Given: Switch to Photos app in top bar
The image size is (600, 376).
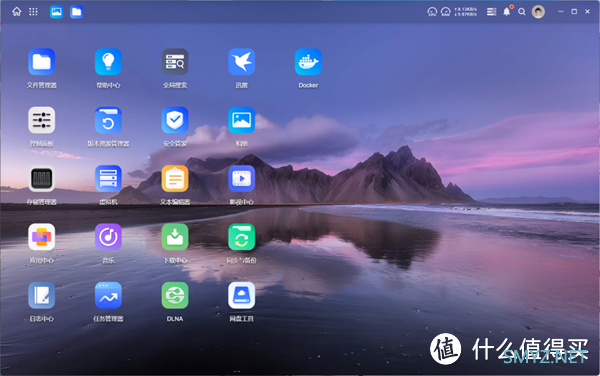Looking at the screenshot, I should pos(57,12).
